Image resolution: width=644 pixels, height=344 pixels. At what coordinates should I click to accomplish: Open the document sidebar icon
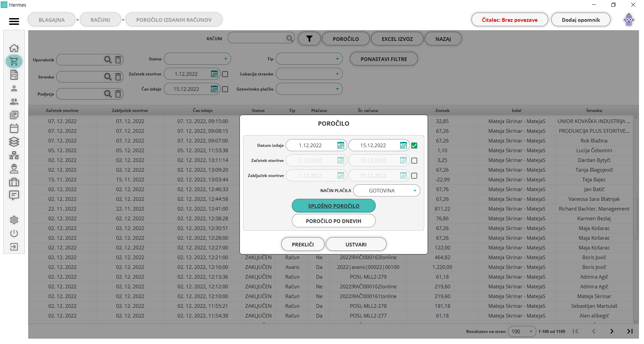[14, 75]
